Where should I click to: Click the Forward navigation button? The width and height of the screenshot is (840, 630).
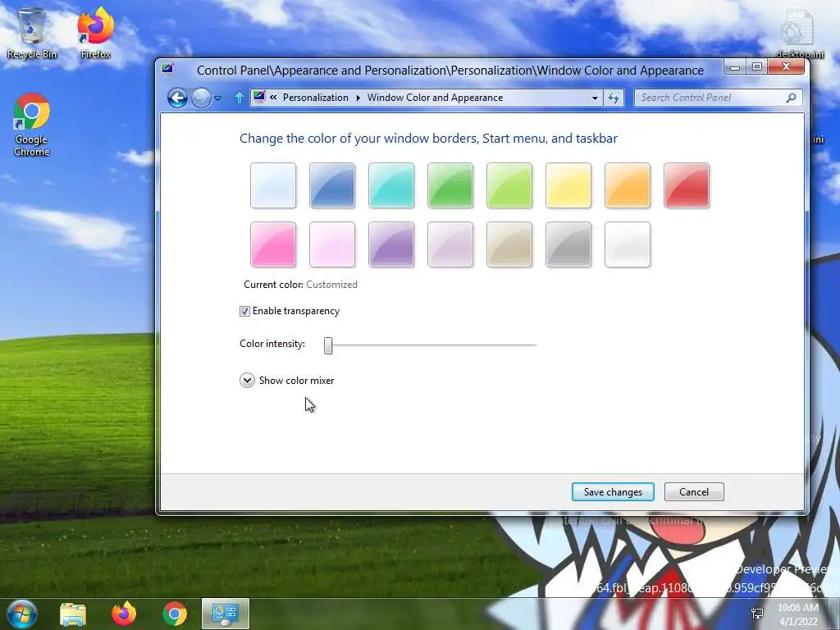tap(202, 98)
